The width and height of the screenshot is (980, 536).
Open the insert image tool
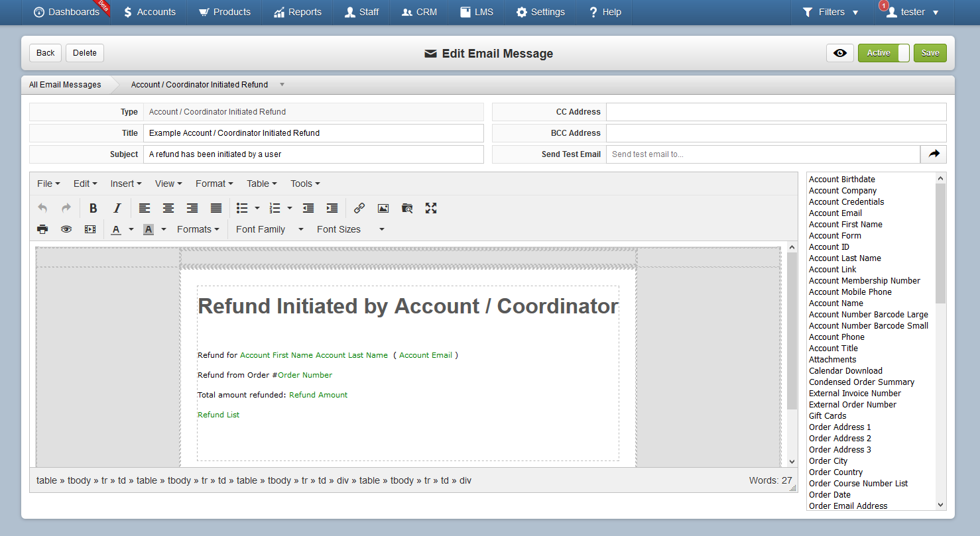click(383, 208)
